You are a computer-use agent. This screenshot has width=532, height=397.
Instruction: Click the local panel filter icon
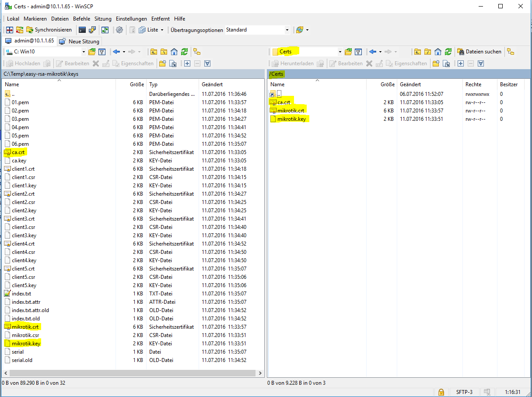[x=101, y=52]
